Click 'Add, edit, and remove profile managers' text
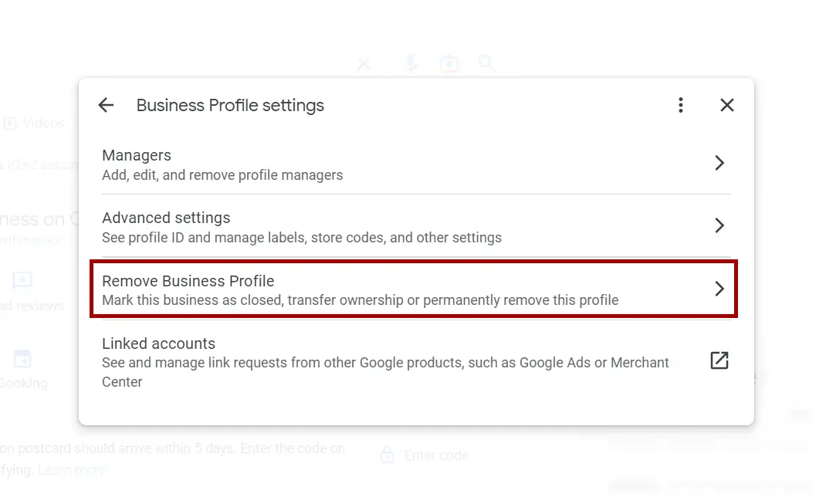Image resolution: width=826 pixels, height=504 pixels. pos(222,175)
